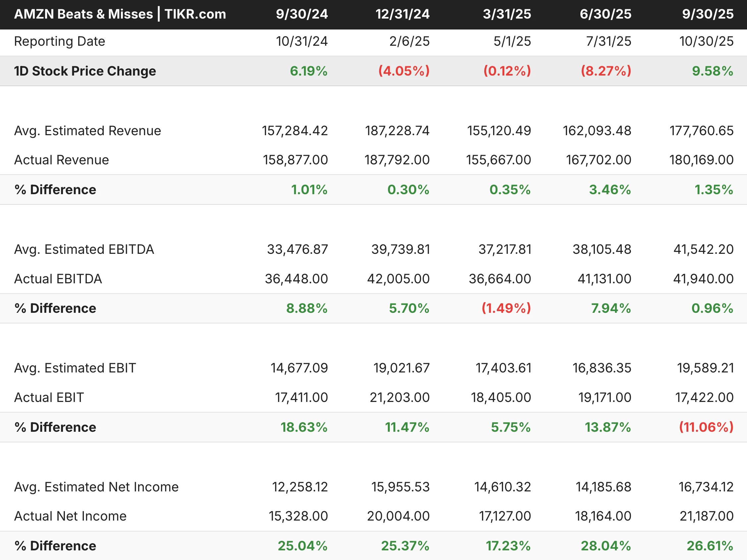Click the 1D Stock Price Change label
Viewport: 747px width, 560px height.
click(x=85, y=71)
